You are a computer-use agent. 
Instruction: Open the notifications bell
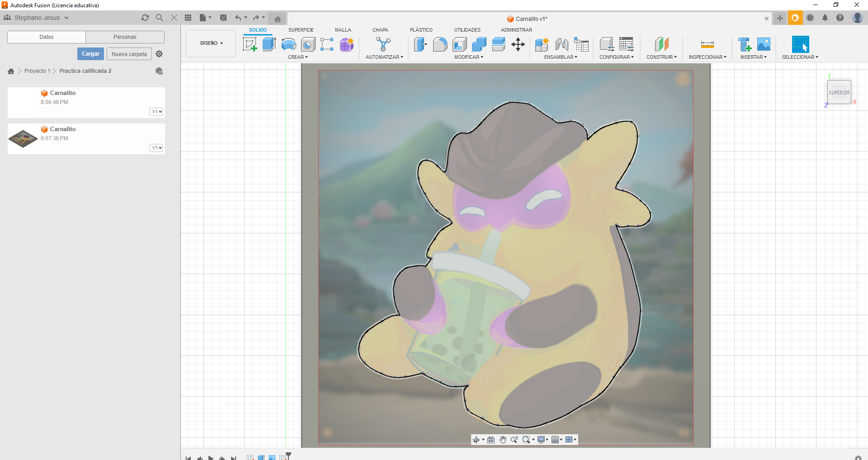coord(825,18)
